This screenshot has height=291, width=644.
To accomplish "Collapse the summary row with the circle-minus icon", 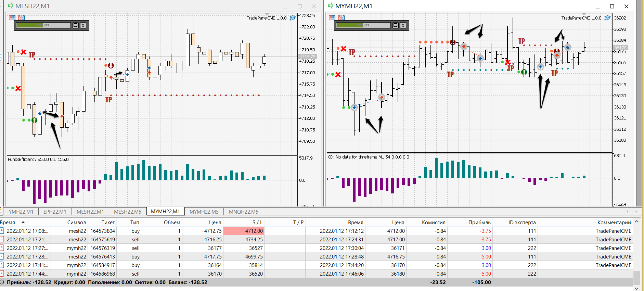I will (2, 282).
